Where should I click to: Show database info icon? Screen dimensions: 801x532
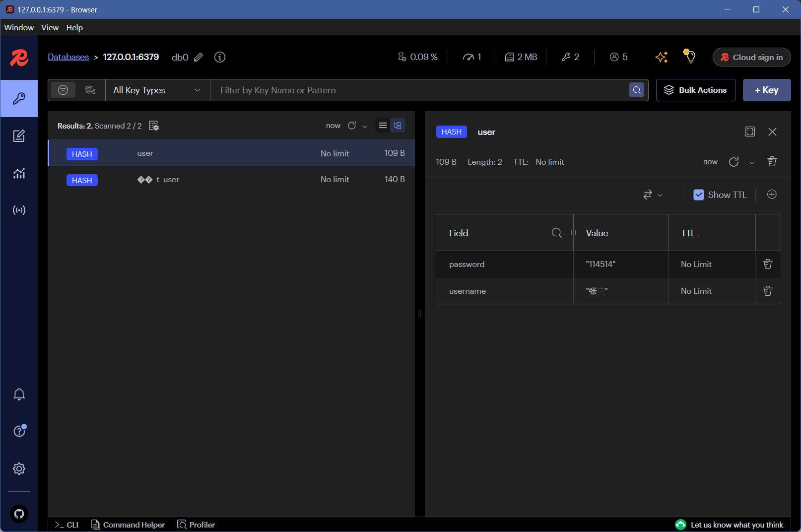(x=220, y=57)
